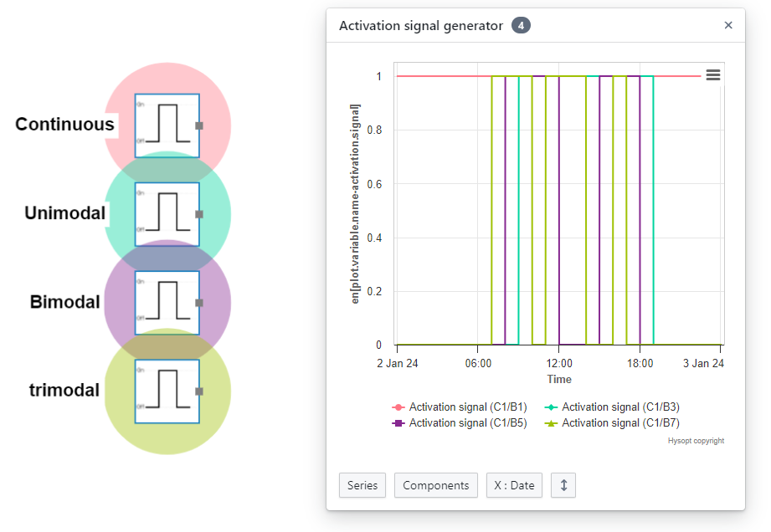Viewport: 771px width, 532px height.
Task: Open the chart hamburger context menu
Action: pos(712,75)
